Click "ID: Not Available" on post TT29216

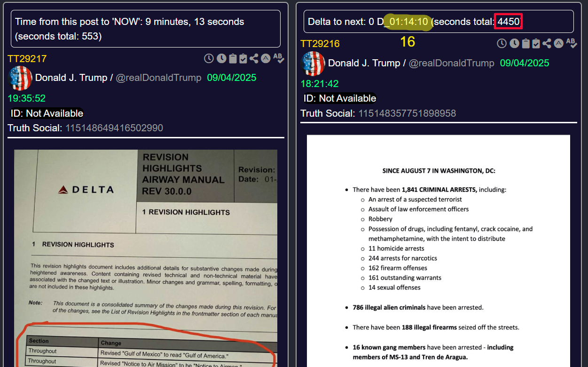[340, 98]
